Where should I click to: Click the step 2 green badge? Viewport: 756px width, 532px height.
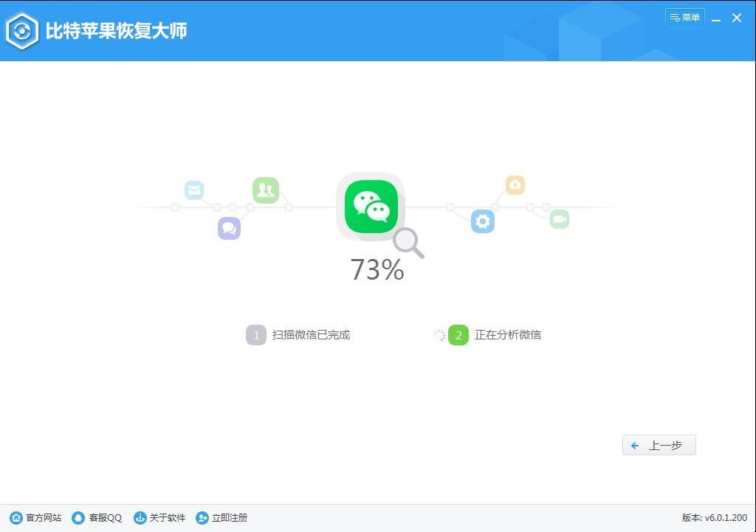(x=458, y=335)
